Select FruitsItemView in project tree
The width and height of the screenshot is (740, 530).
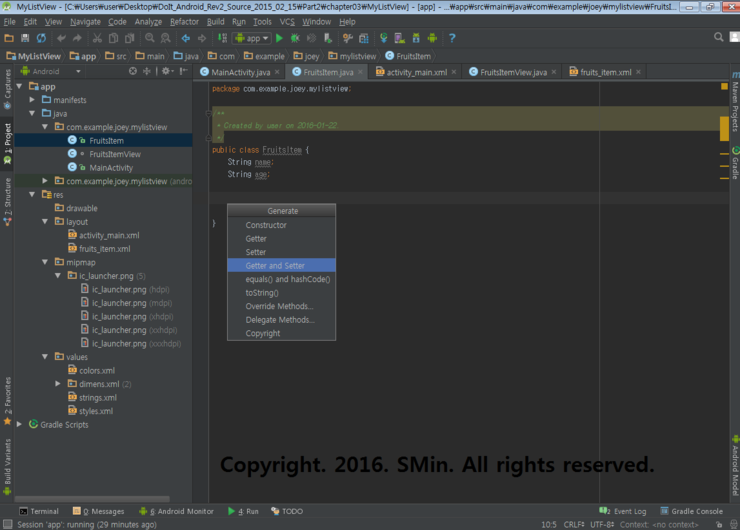click(115, 154)
